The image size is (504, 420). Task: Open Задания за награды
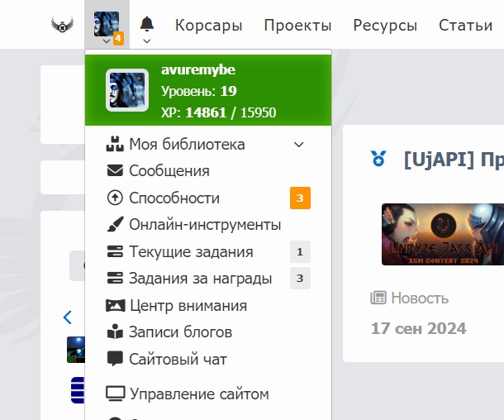201,279
